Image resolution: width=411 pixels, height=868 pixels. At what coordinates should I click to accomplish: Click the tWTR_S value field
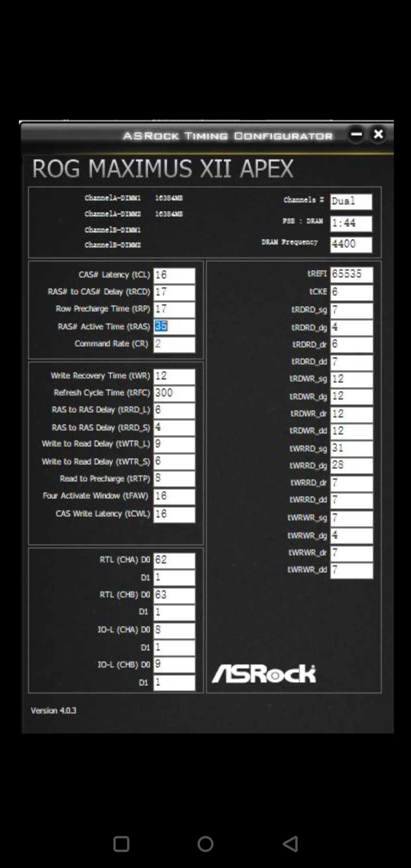click(174, 462)
